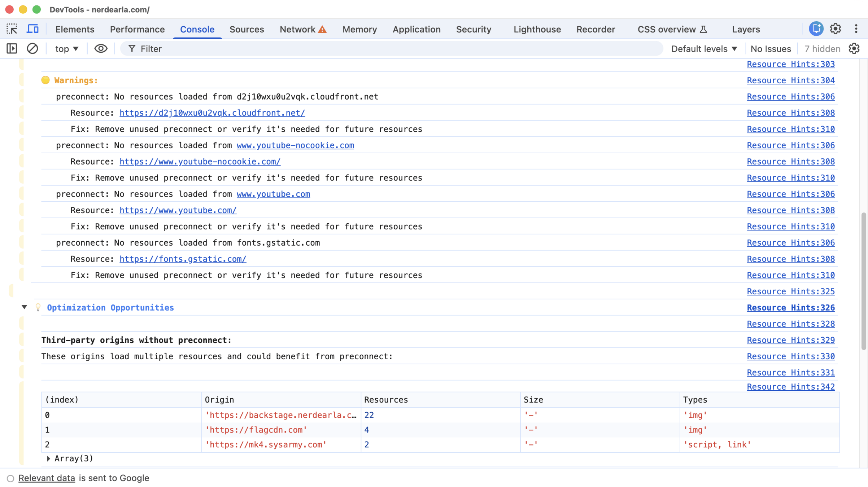
Task: Open console settings gear beside hidden count
Action: [x=854, y=48]
